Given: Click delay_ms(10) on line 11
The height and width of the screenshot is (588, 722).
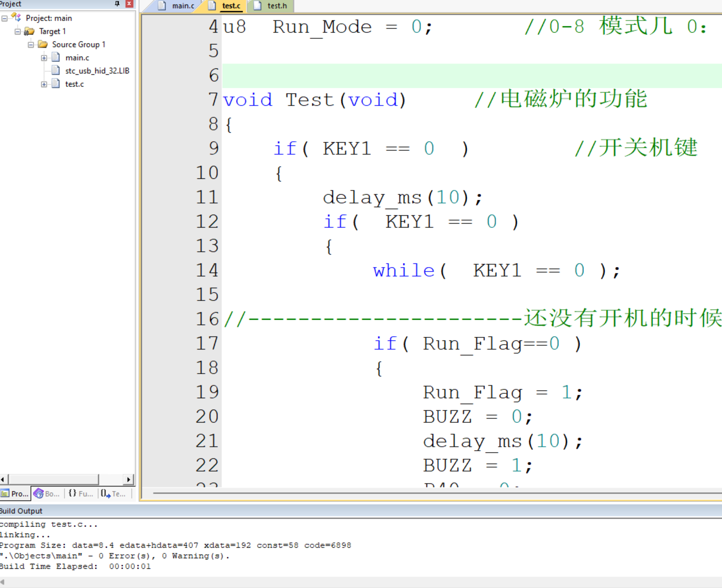Looking at the screenshot, I should pos(403,198).
